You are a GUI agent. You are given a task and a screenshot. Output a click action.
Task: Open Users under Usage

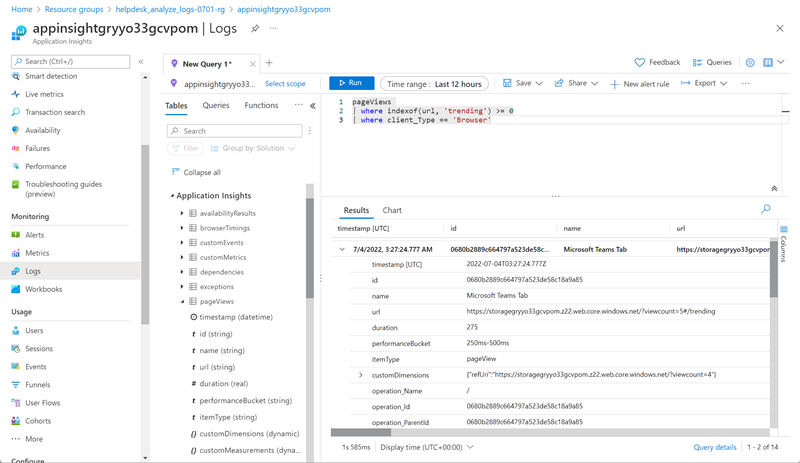[34, 331]
